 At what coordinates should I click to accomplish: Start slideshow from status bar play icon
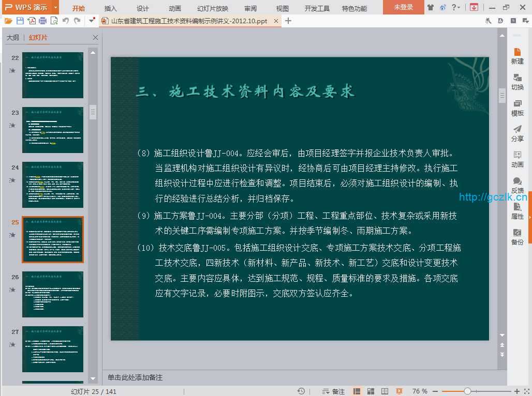pyautogui.click(x=399, y=391)
